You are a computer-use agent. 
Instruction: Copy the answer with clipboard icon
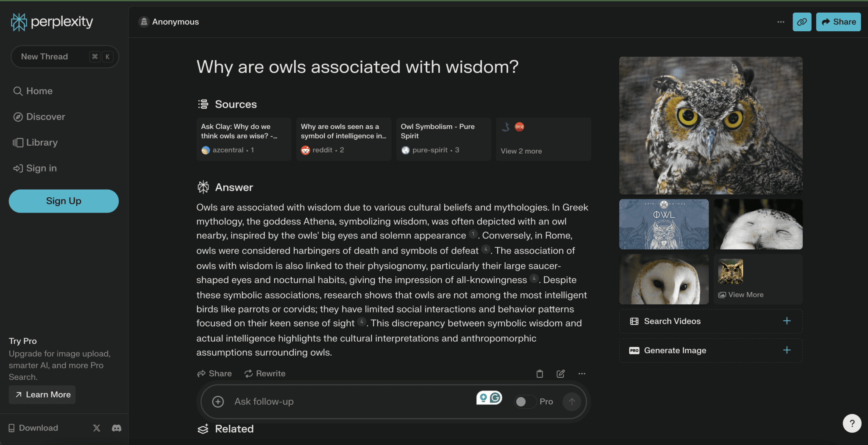(540, 373)
